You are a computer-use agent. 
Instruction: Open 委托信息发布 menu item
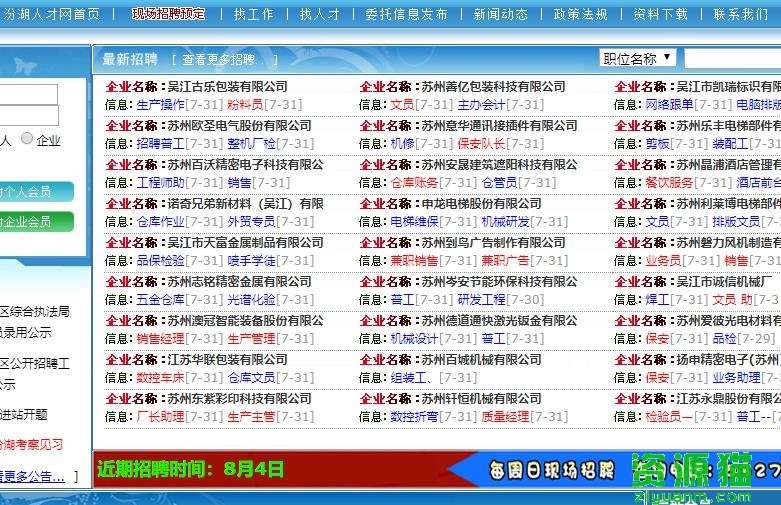click(x=406, y=14)
